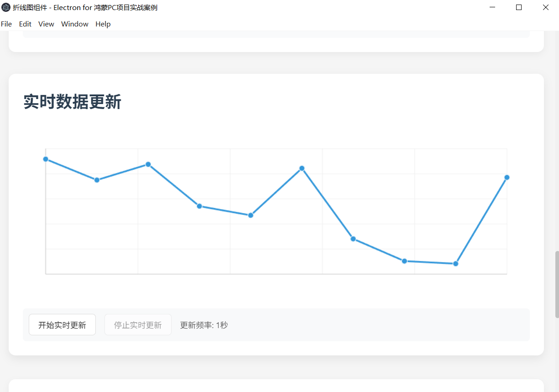The height and width of the screenshot is (392, 559).
Task: Maximize the application window
Action: point(519,7)
